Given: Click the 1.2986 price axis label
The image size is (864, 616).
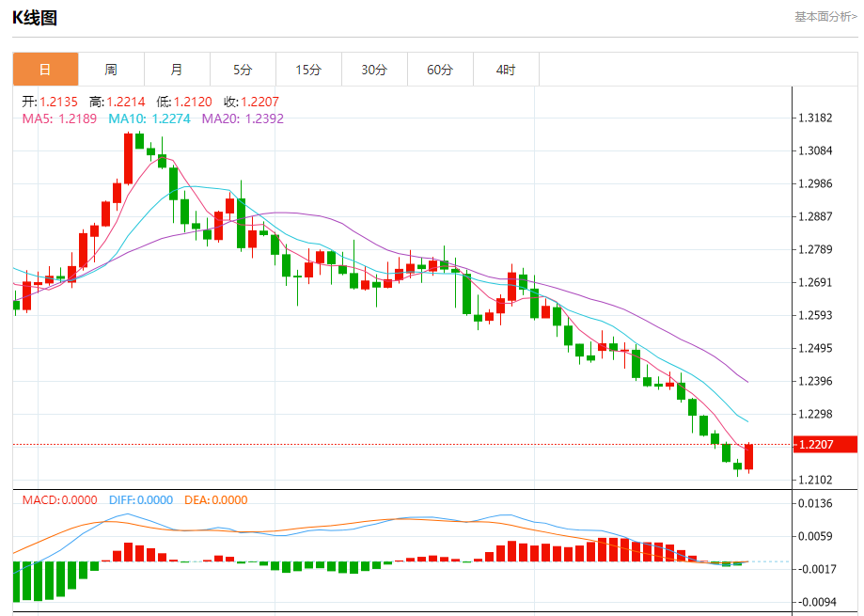Looking at the screenshot, I should [815, 183].
